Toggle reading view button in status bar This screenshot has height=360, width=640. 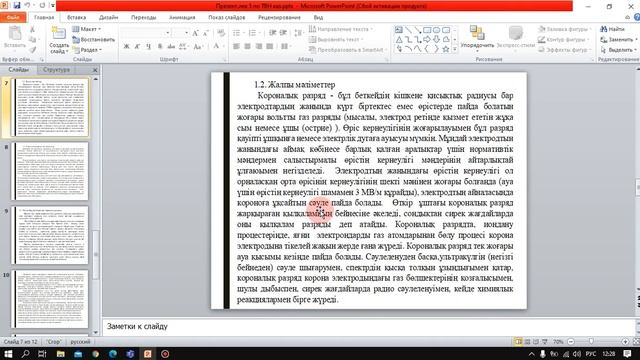(536, 341)
